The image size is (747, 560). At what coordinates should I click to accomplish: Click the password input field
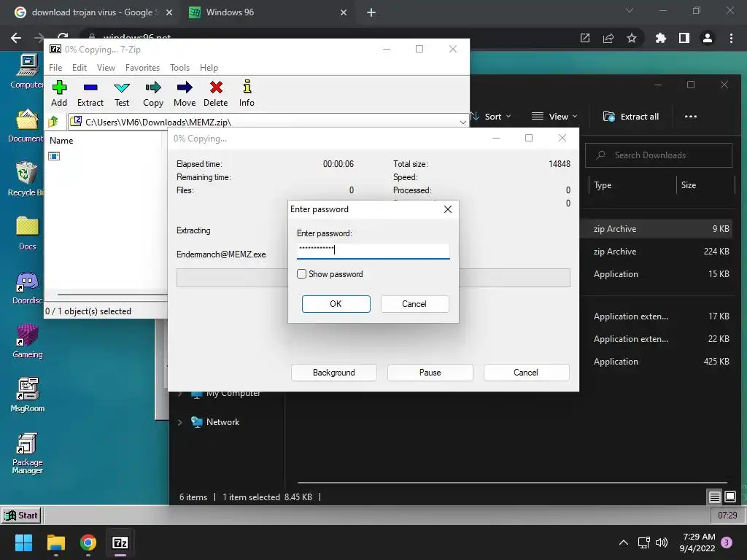(x=373, y=251)
